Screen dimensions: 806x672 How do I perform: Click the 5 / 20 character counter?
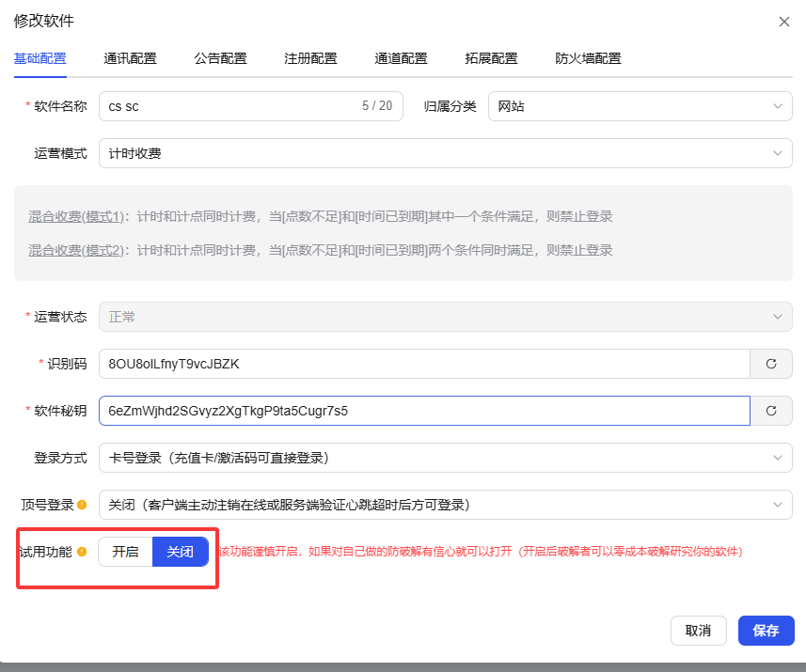(x=377, y=106)
